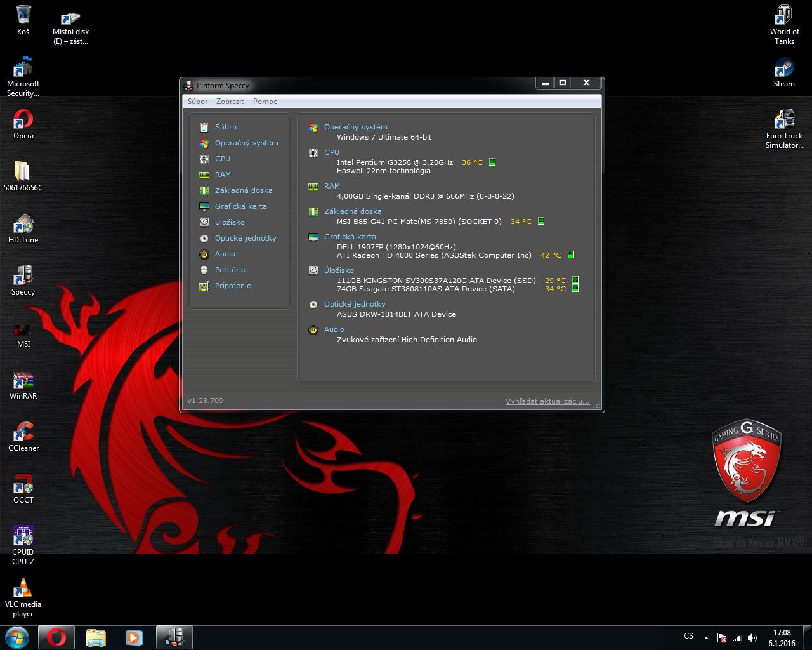
Task: Click the Vyhľadať aktualizáciu link
Action: [547, 401]
